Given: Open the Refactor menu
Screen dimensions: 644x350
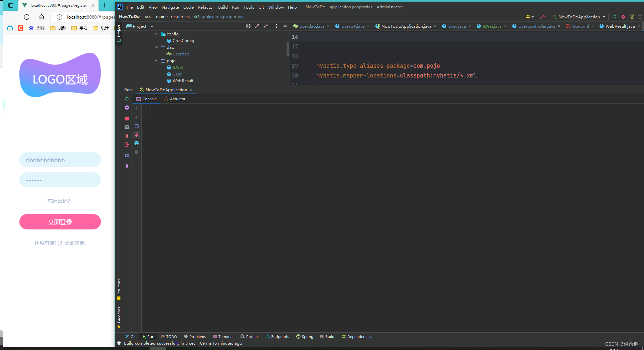Looking at the screenshot, I should [206, 7].
